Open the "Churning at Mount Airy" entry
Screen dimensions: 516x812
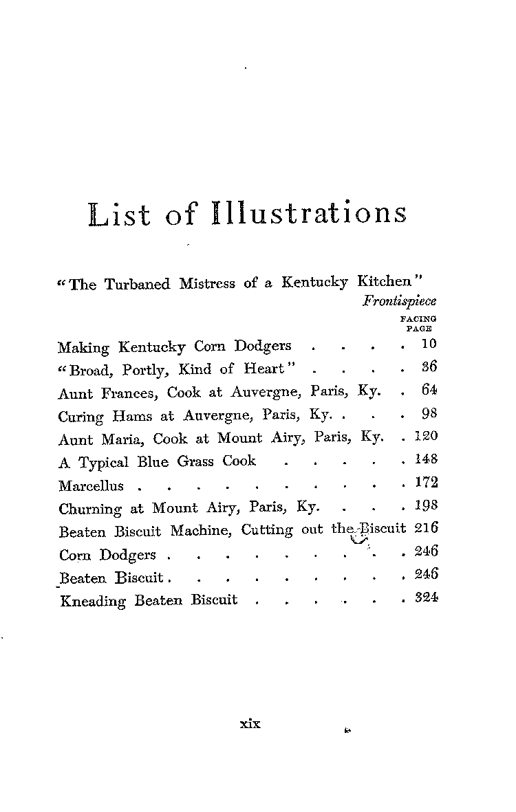point(189,508)
